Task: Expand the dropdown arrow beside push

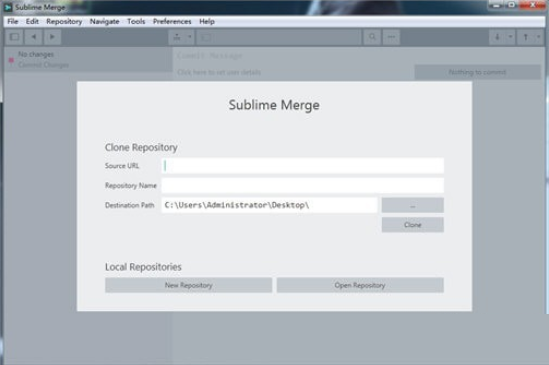Action: tap(538, 37)
